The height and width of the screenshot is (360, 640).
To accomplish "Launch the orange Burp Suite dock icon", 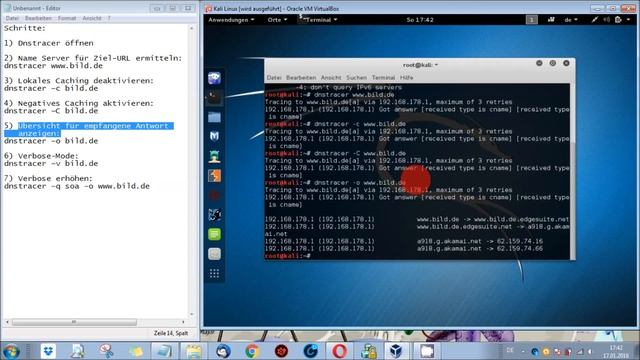I will [214, 176].
